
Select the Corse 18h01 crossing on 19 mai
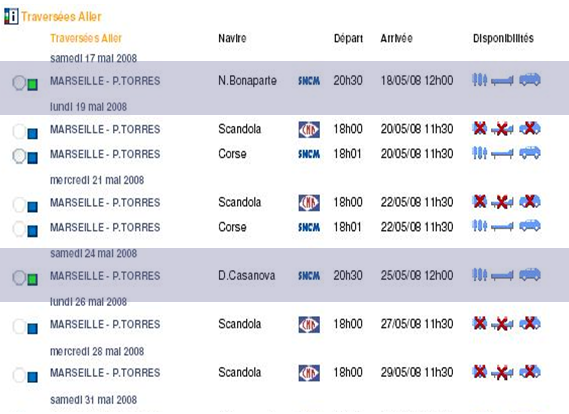(x=19, y=156)
